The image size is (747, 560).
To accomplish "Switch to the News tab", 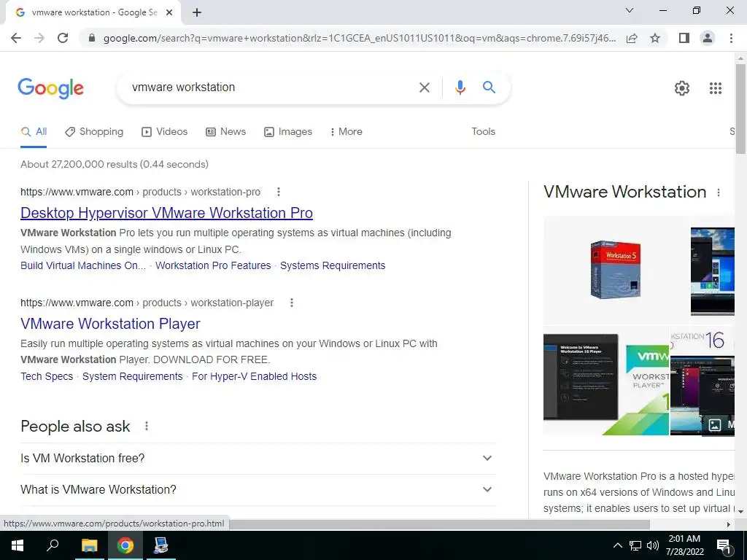I will coord(226,132).
